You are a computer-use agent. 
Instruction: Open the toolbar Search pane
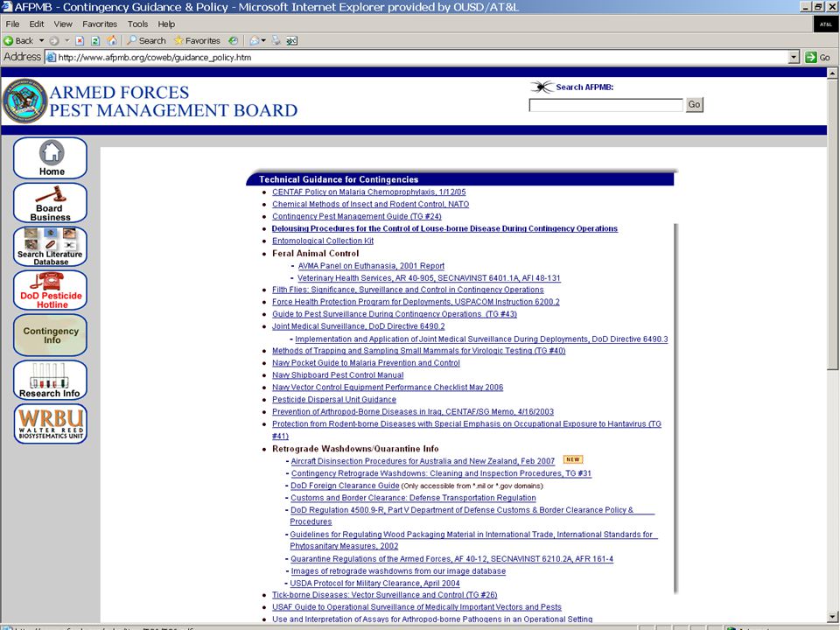coord(146,41)
